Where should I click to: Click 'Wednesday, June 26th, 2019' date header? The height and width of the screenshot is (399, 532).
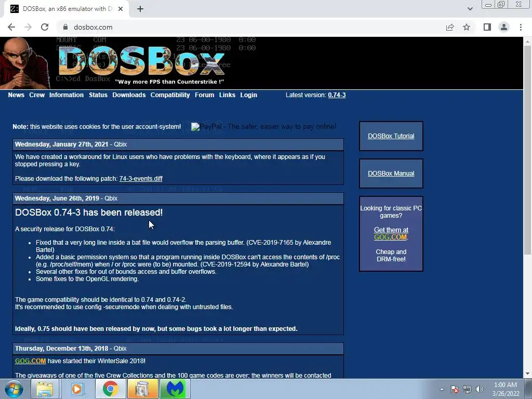pos(57,198)
